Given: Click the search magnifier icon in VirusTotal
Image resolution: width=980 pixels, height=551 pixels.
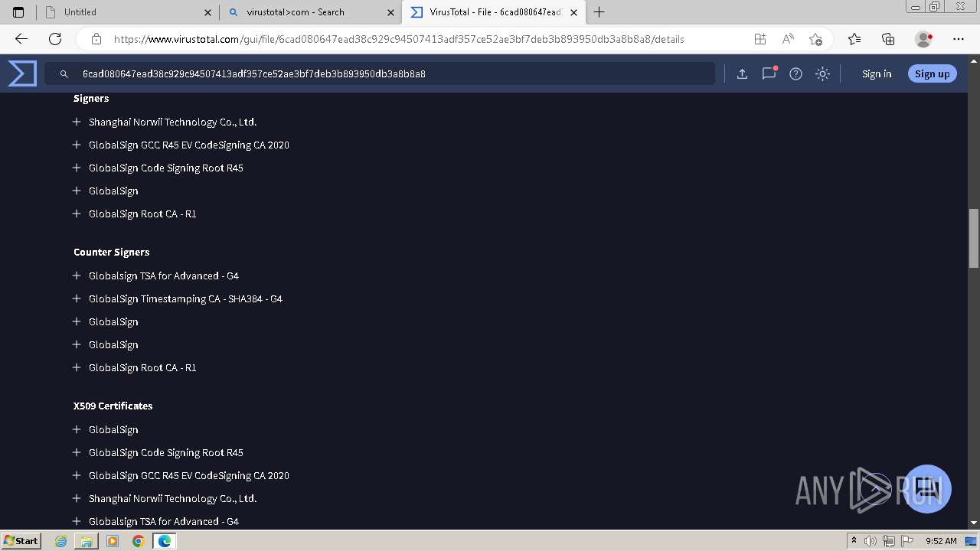Looking at the screenshot, I should 64,74.
